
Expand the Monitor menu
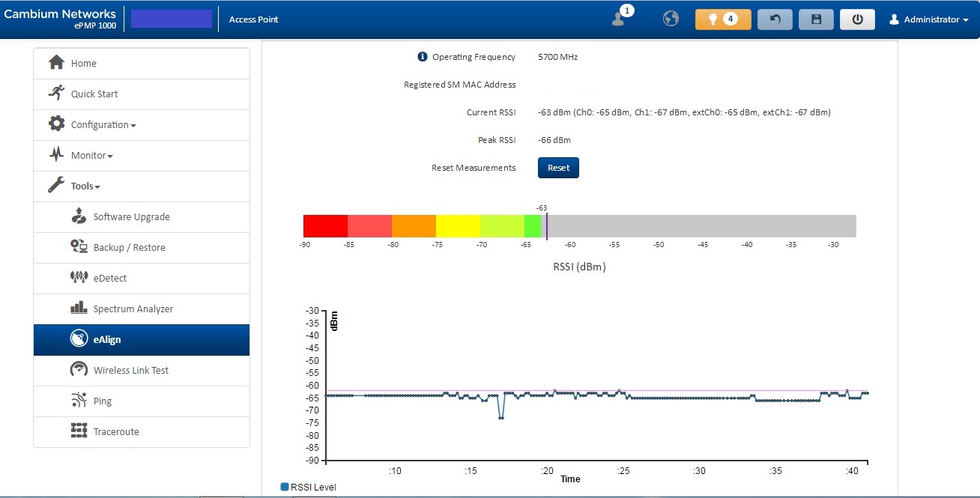[x=91, y=156]
